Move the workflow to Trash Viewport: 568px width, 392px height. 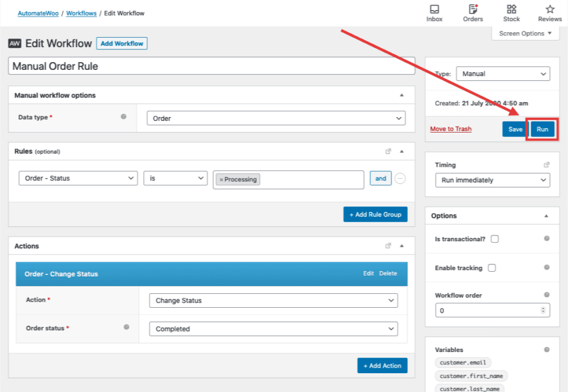click(x=450, y=129)
